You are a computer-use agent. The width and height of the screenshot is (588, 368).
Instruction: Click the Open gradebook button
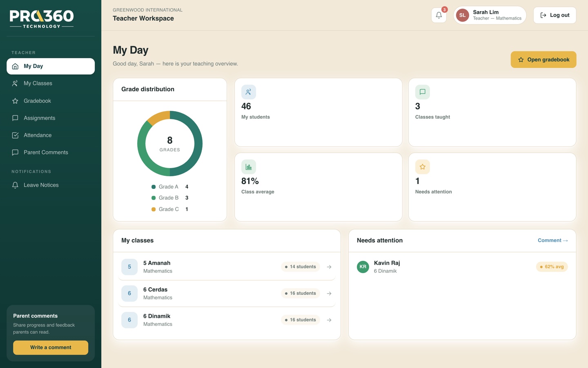click(x=543, y=60)
